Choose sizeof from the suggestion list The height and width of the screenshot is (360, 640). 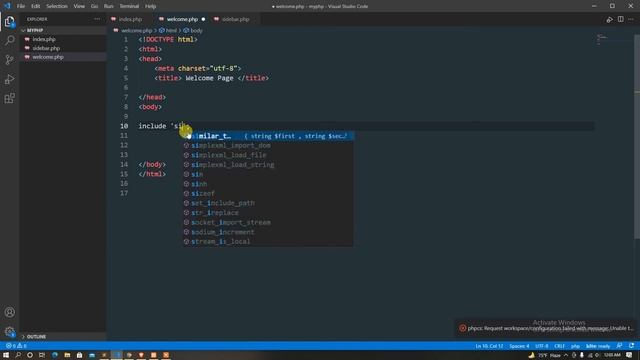coord(268,193)
